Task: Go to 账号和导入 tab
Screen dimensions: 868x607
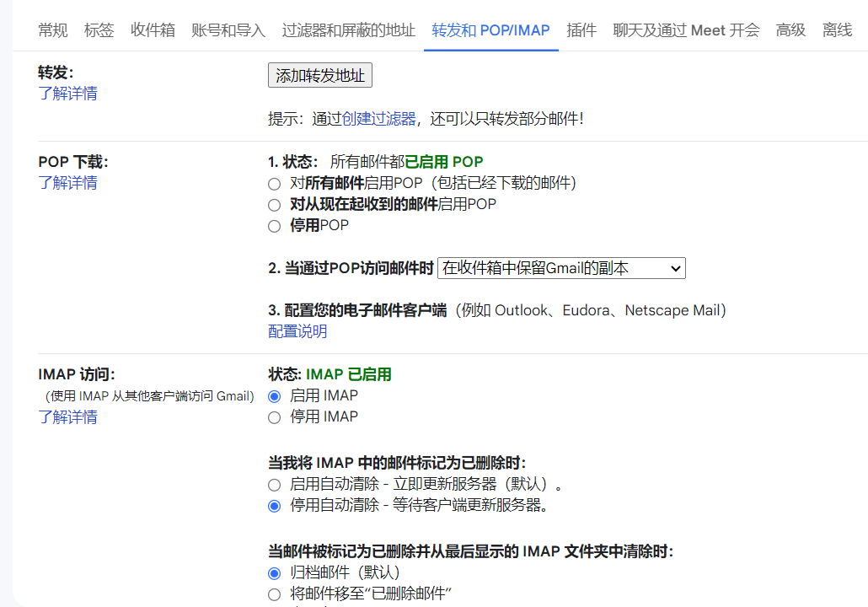Action: coord(228,30)
